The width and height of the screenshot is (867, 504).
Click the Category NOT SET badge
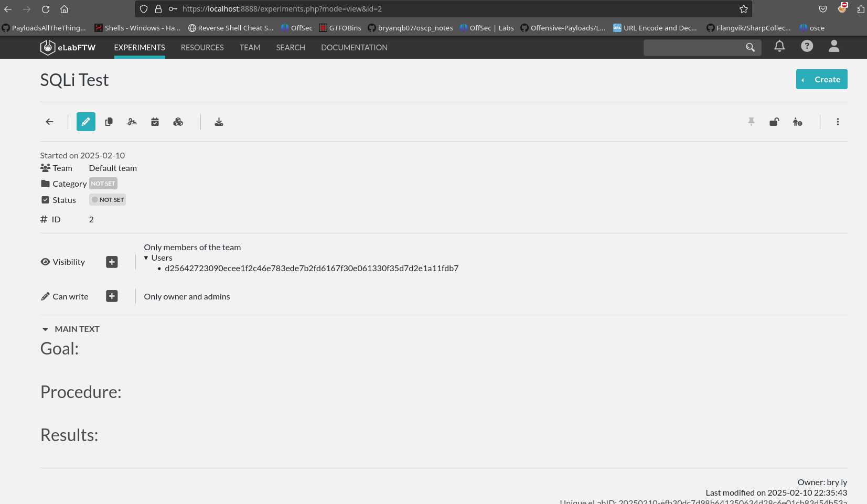click(103, 184)
